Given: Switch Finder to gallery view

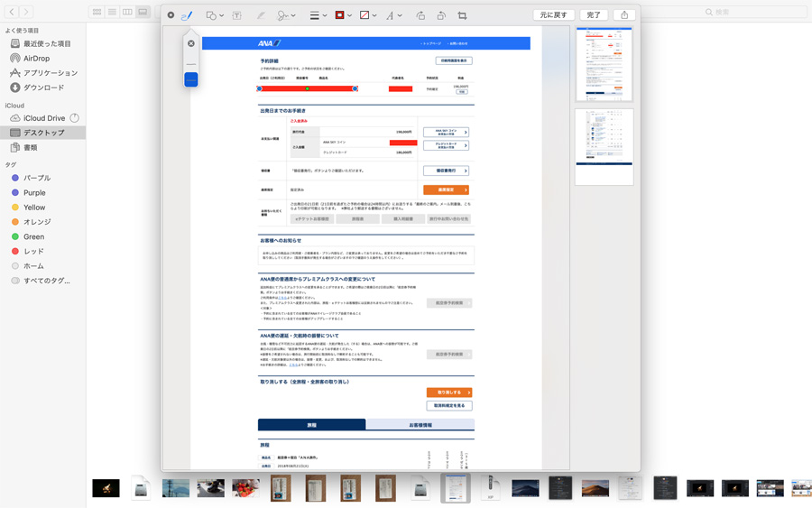Looking at the screenshot, I should pyautogui.click(x=143, y=12).
